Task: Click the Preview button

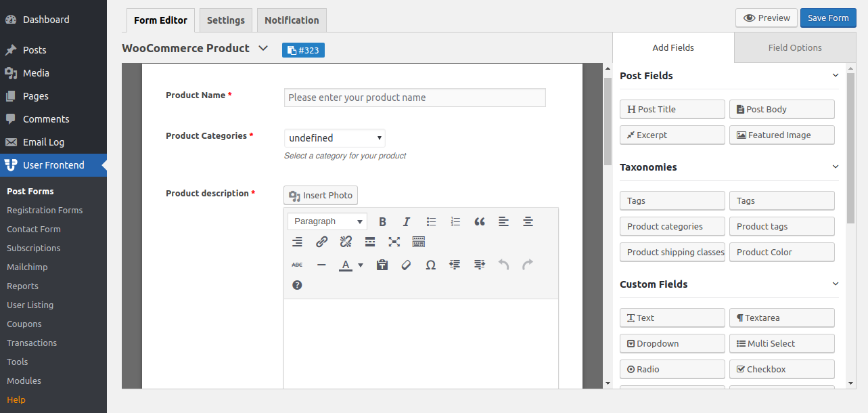Action: (x=767, y=18)
